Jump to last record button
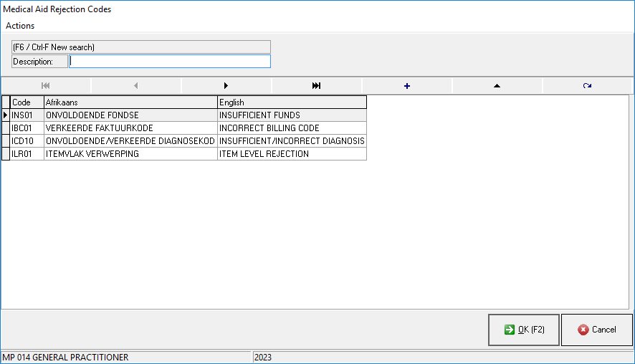 coord(316,86)
